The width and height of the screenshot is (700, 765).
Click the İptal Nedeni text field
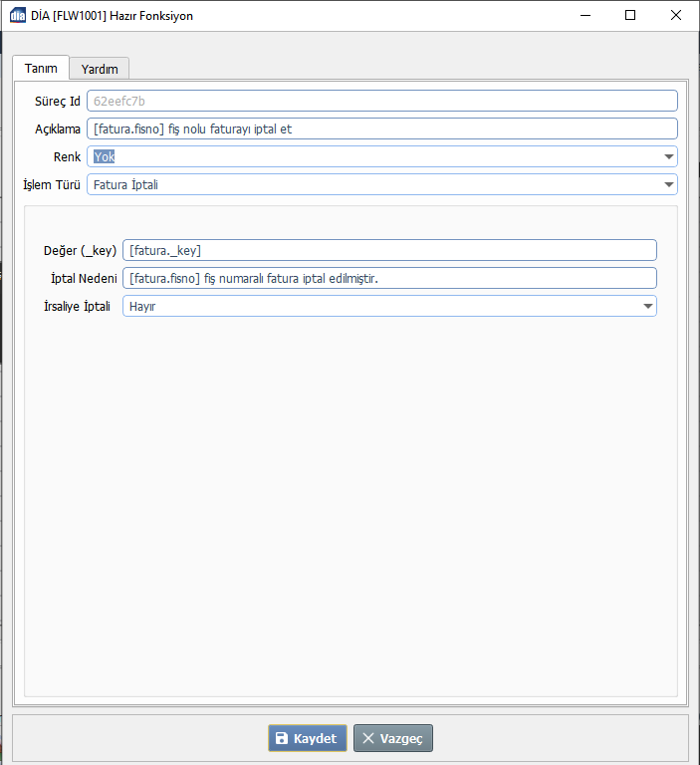(389, 279)
